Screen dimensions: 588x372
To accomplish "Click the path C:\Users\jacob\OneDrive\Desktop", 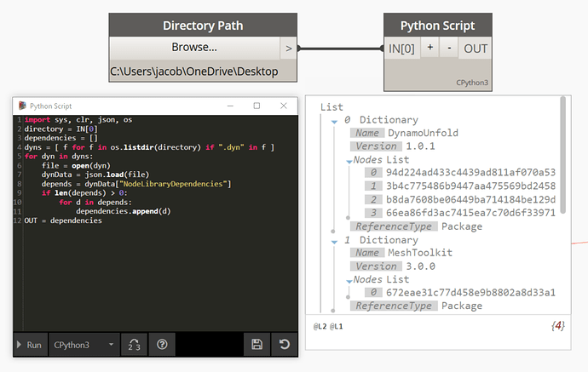I will click(194, 72).
